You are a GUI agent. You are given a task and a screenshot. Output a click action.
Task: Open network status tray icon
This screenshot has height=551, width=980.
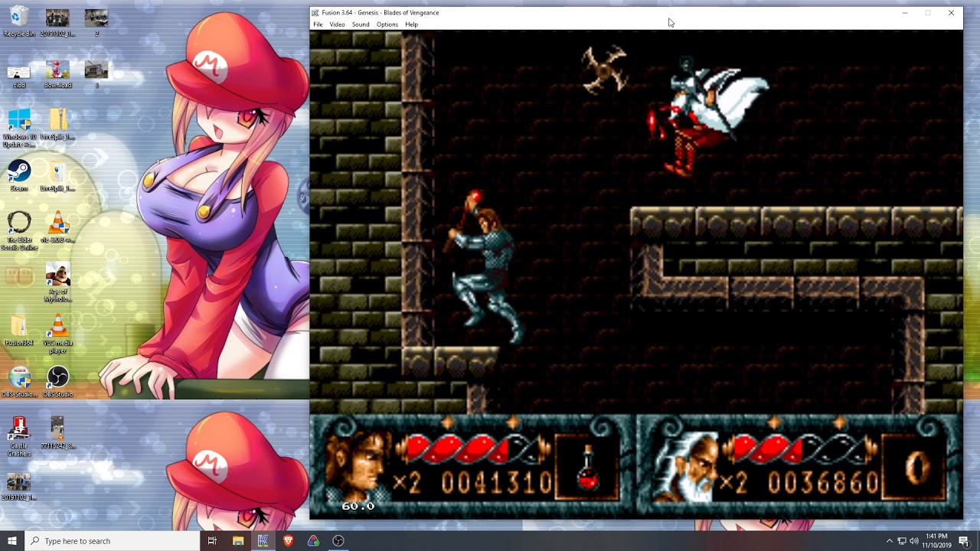[x=901, y=541]
